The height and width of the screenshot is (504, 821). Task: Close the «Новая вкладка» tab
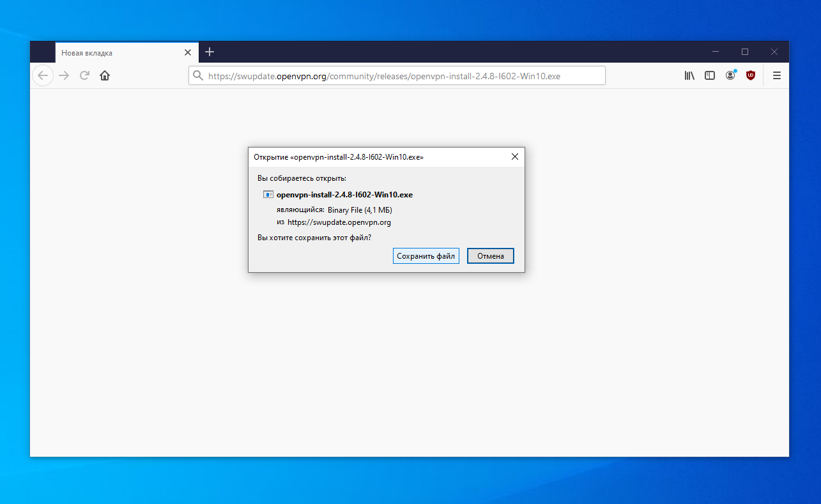(187, 53)
